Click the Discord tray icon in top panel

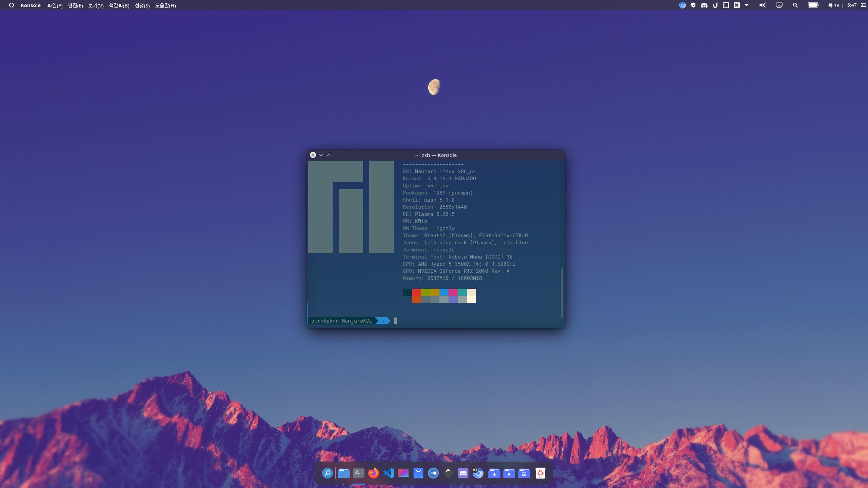coord(704,5)
